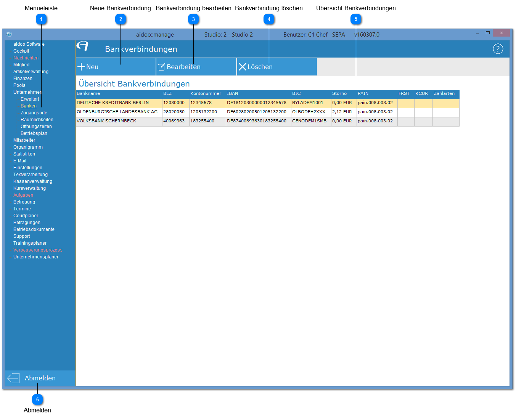Collapse Unternehmen sidebar section
This screenshot has height=420, width=516.
click(x=27, y=92)
